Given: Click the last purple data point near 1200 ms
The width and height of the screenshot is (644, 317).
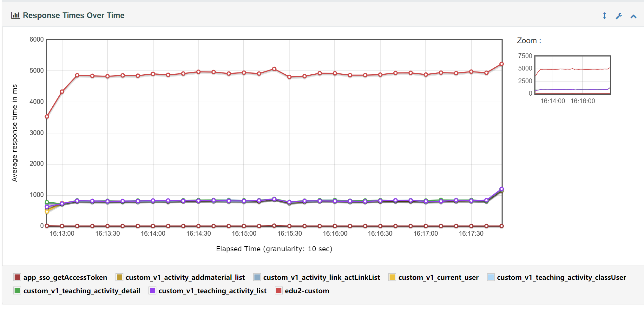Looking at the screenshot, I should [x=502, y=189].
